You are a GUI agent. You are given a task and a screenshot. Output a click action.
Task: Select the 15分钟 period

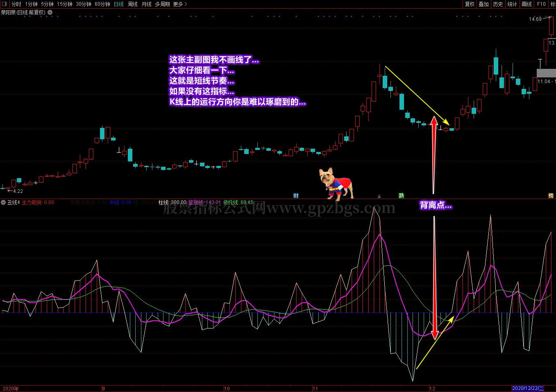(x=65, y=4)
